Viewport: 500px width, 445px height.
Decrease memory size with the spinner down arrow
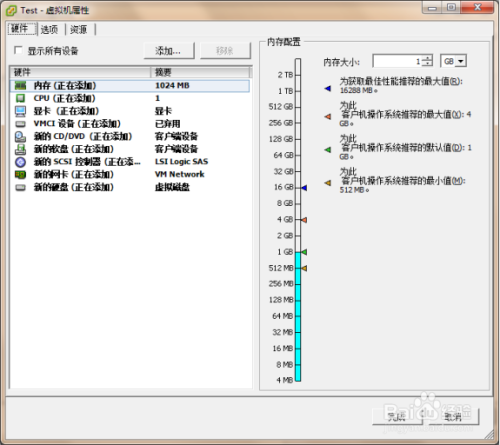(x=427, y=64)
